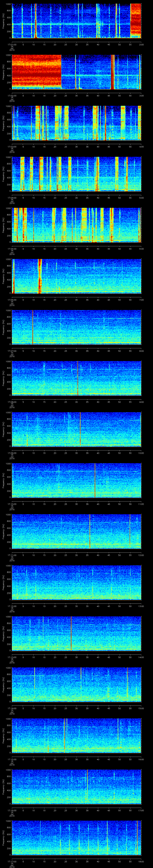Image resolution: width=153 pixels, height=868 pixels.
Task: Open the spectrogram panel starting at 17:15:00
Action: pyautogui.click(x=76, y=736)
